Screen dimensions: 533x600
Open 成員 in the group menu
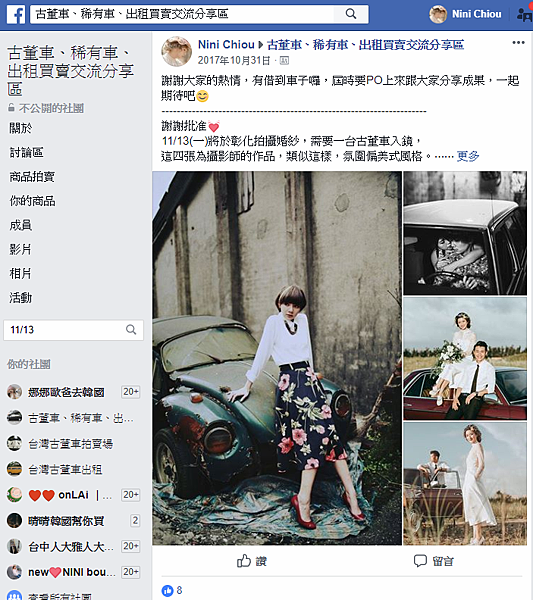21,225
